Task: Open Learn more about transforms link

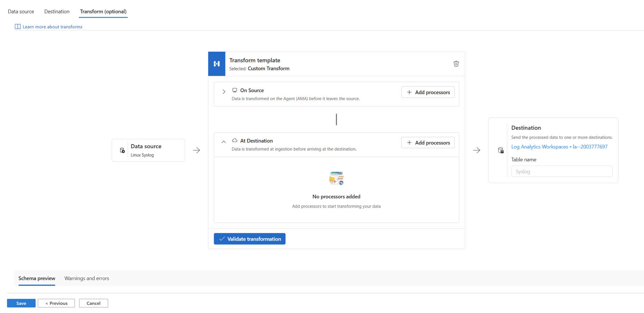Action: coord(52,27)
